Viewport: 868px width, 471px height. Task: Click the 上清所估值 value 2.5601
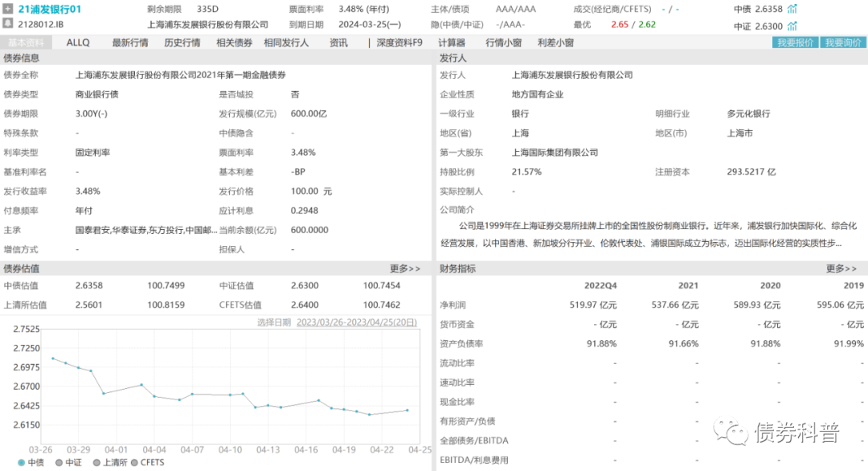89,305
